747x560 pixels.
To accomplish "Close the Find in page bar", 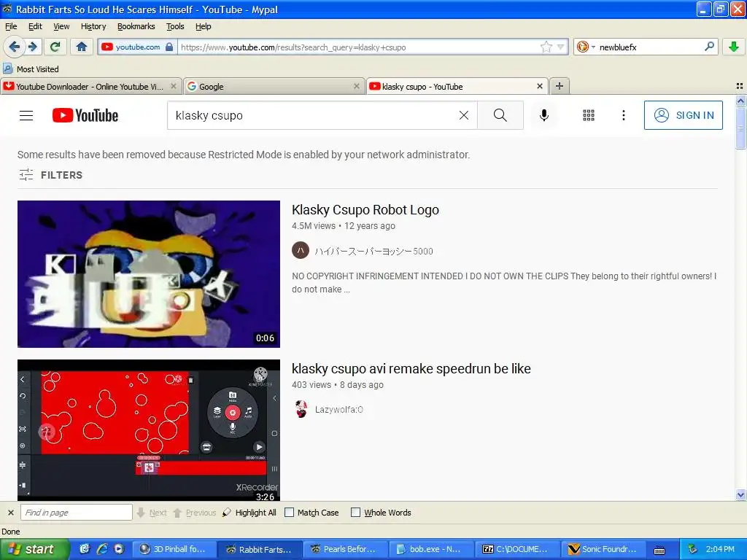I will [10, 513].
